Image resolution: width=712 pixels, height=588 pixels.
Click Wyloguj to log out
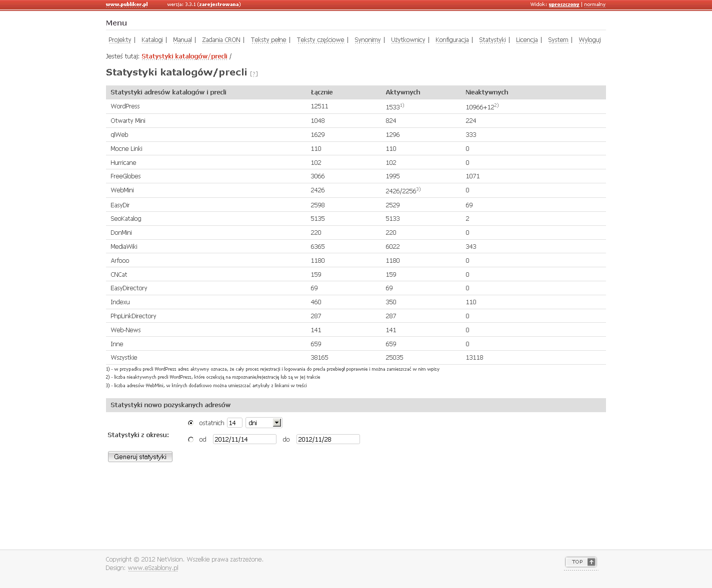pyautogui.click(x=590, y=40)
